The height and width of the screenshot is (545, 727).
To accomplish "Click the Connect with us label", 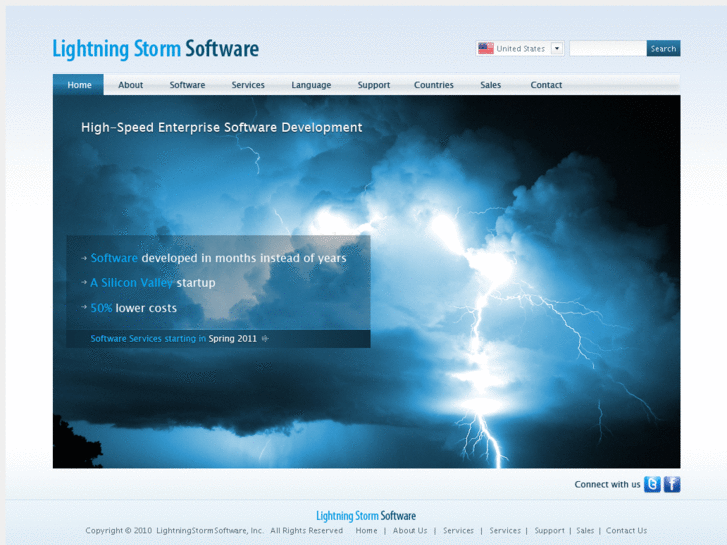I will tap(607, 484).
